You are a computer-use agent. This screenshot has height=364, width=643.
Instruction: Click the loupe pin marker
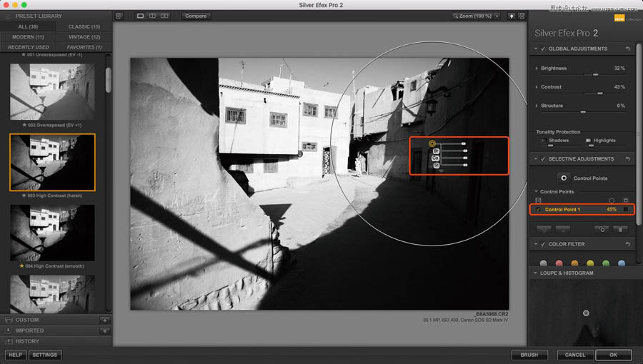click(x=586, y=313)
